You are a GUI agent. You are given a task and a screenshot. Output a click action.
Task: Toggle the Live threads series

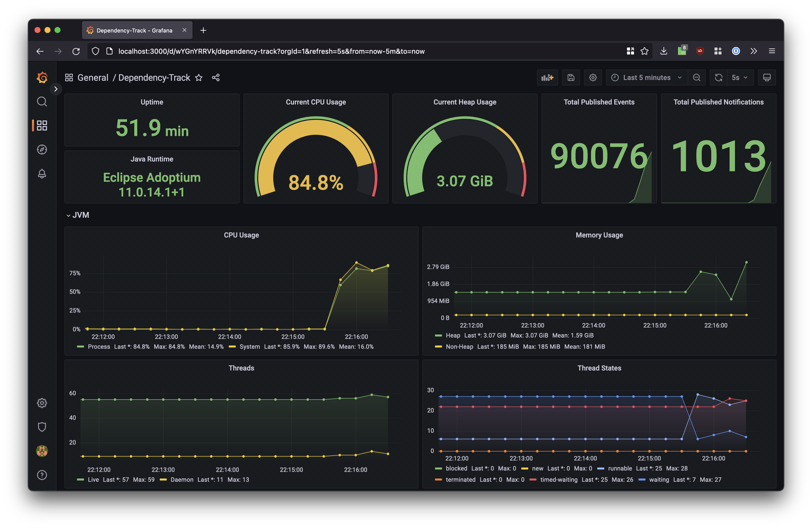(93, 479)
